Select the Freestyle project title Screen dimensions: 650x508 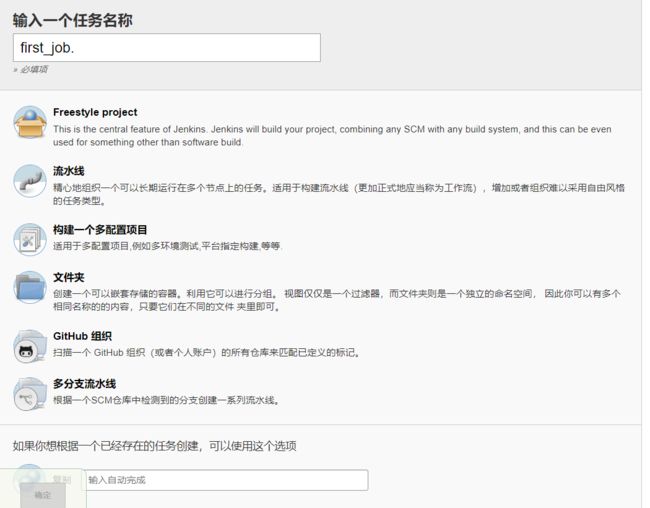95,112
